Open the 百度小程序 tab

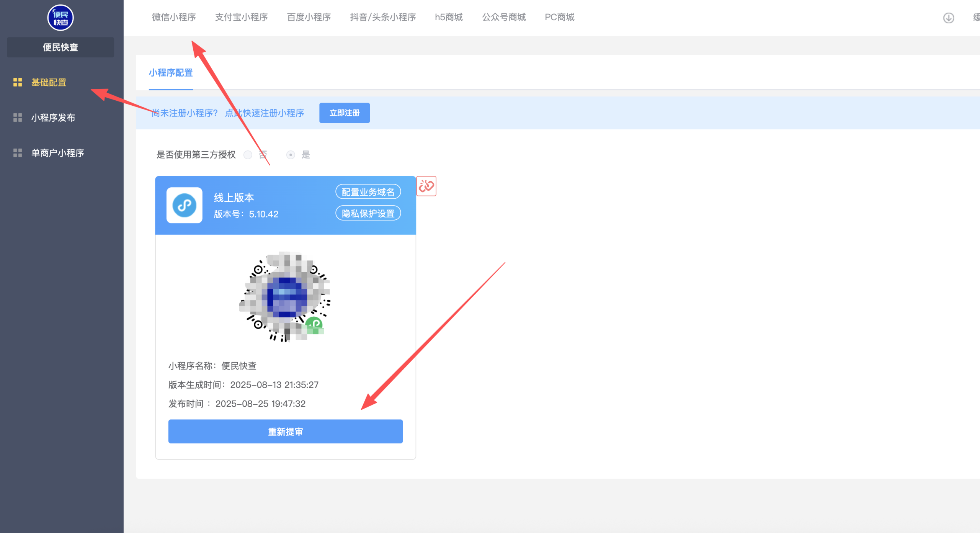pyautogui.click(x=309, y=17)
